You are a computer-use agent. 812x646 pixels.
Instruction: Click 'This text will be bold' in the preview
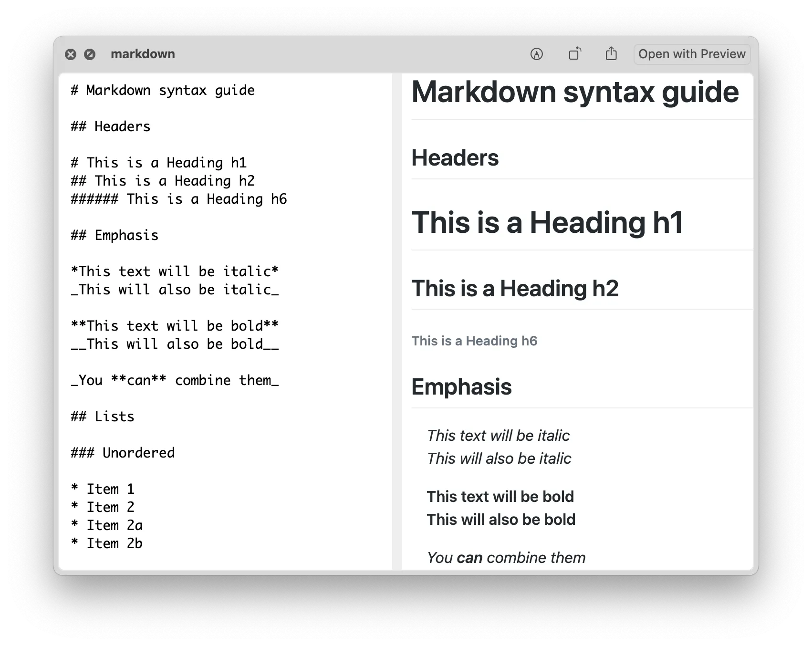point(500,496)
